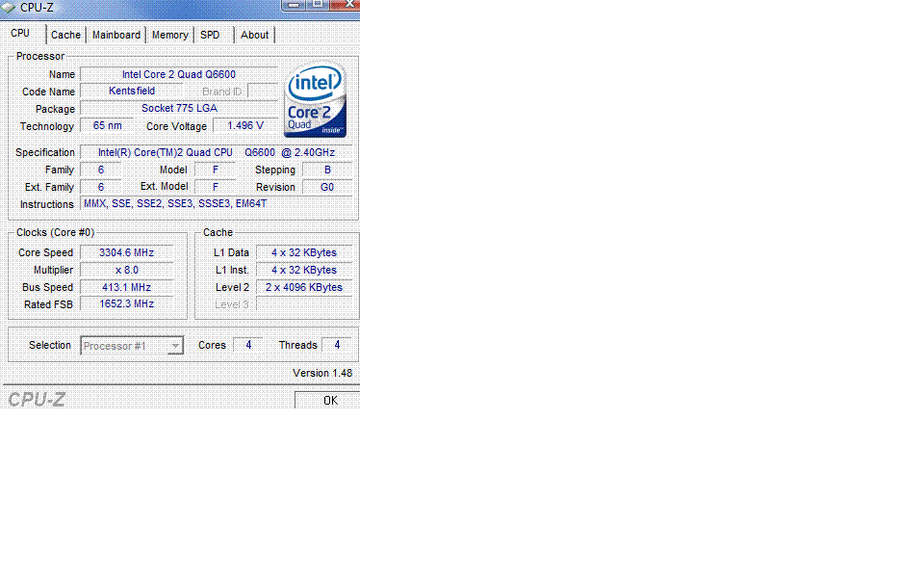Click the Stepping value 'B'

(327, 170)
